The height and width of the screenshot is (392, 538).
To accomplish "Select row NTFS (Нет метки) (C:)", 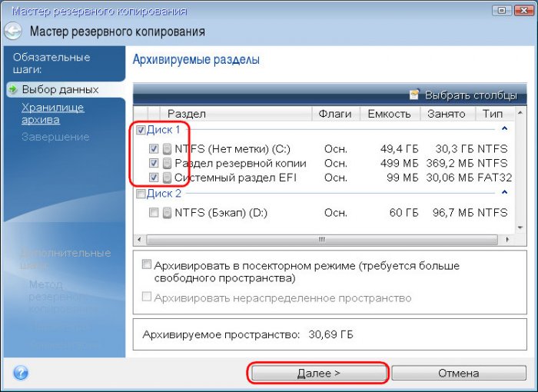I will (324, 149).
